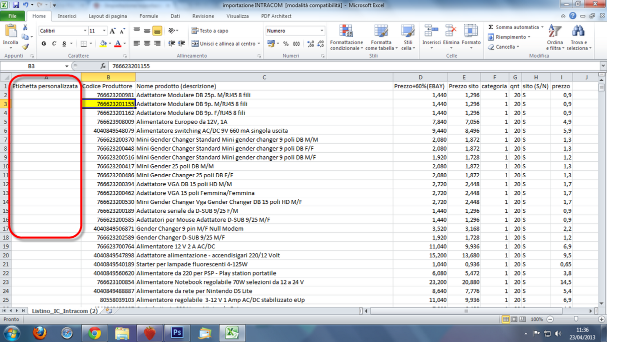The height and width of the screenshot is (342, 644).
Task: Open Firefox from the Windows taskbar
Action: pyautogui.click(x=39, y=332)
